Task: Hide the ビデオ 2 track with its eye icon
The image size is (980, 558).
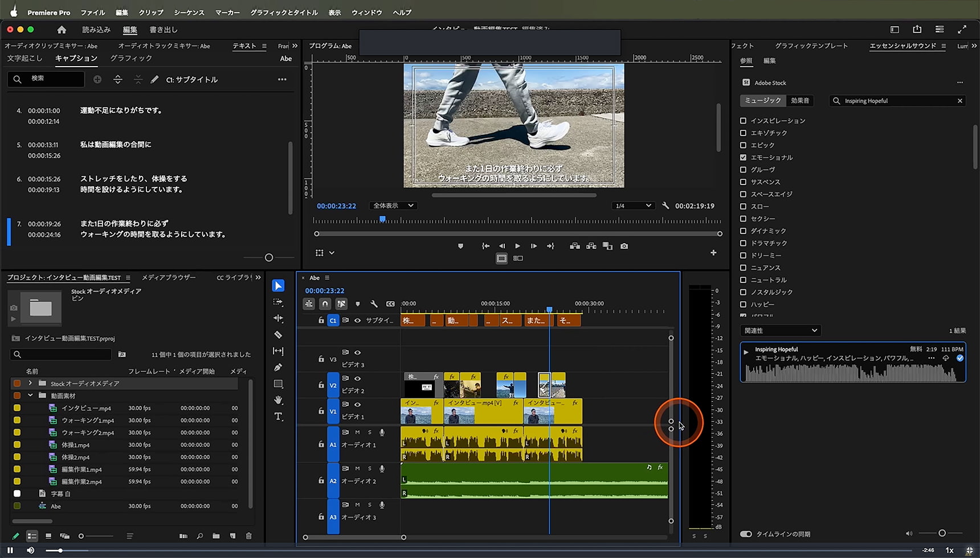Action: pos(357,378)
